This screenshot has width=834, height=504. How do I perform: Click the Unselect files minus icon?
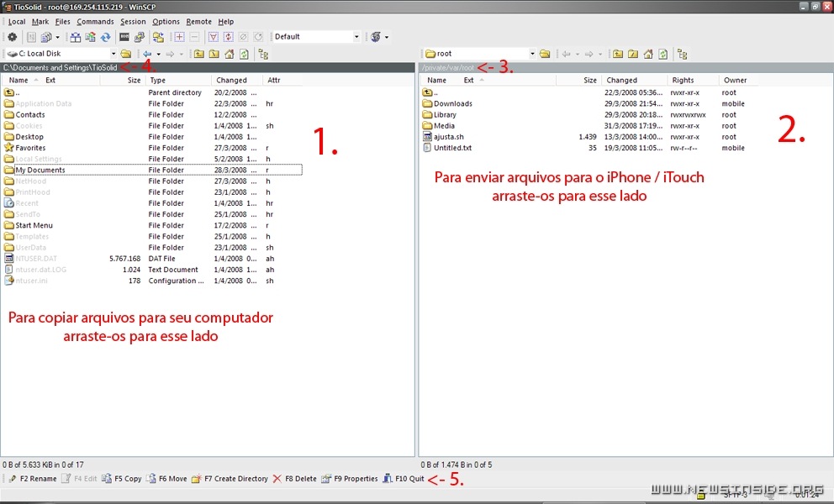194,37
